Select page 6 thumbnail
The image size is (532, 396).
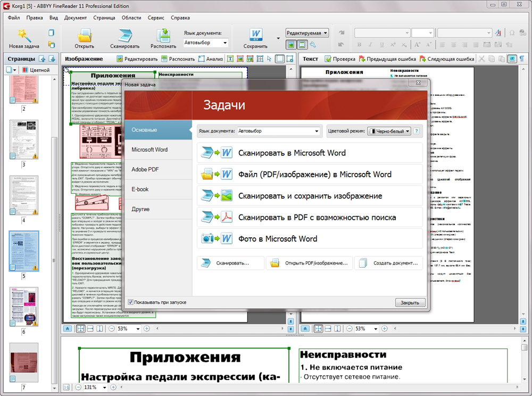point(24,307)
